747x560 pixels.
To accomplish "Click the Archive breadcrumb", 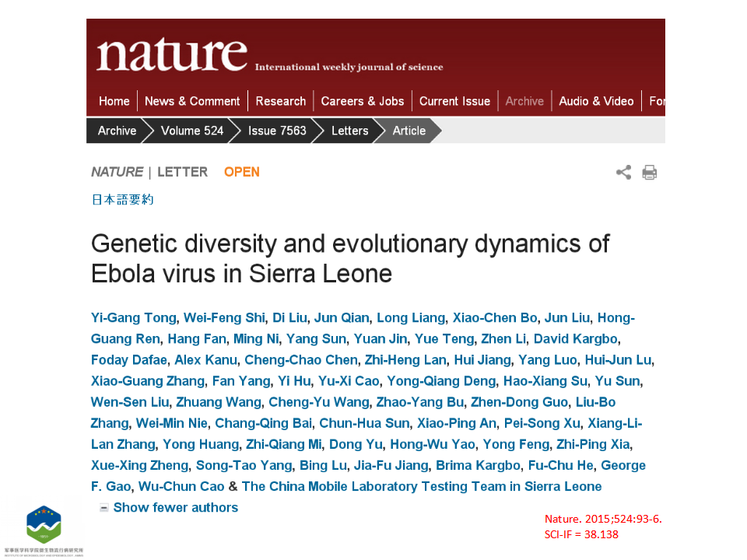I will pos(117,131).
